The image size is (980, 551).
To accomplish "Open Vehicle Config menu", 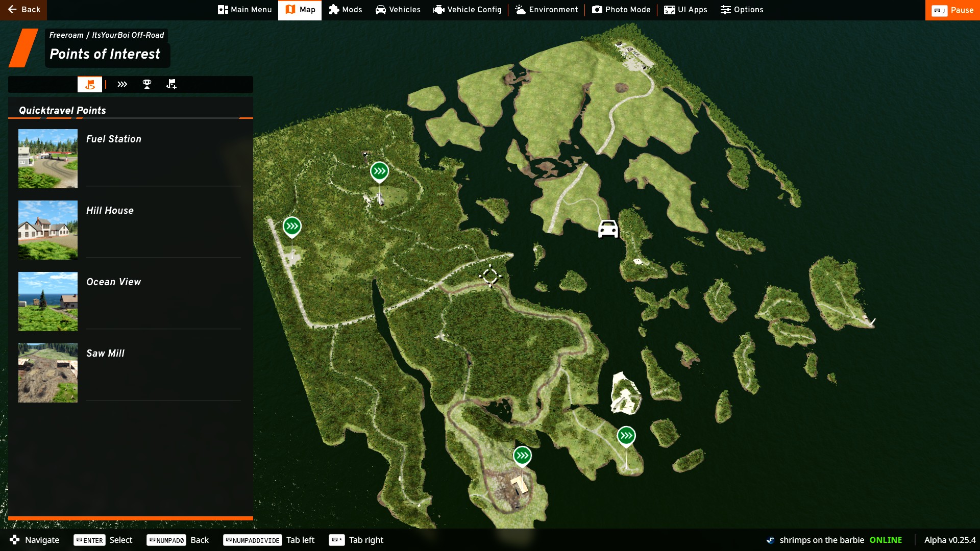I will click(467, 10).
